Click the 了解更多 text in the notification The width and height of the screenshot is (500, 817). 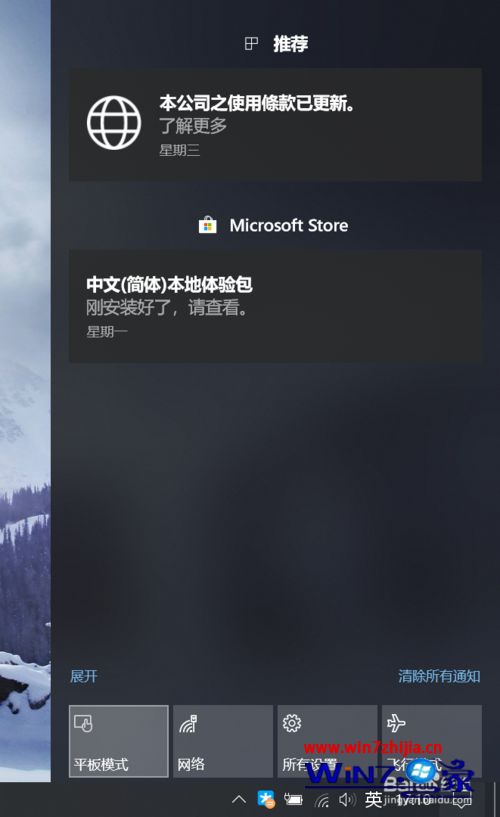tap(193, 126)
